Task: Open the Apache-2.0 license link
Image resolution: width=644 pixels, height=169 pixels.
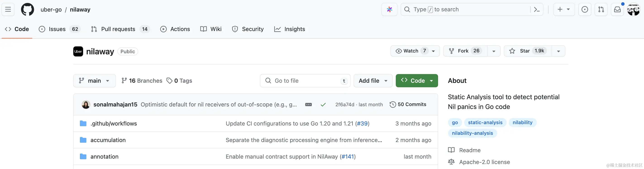Action: point(484,162)
